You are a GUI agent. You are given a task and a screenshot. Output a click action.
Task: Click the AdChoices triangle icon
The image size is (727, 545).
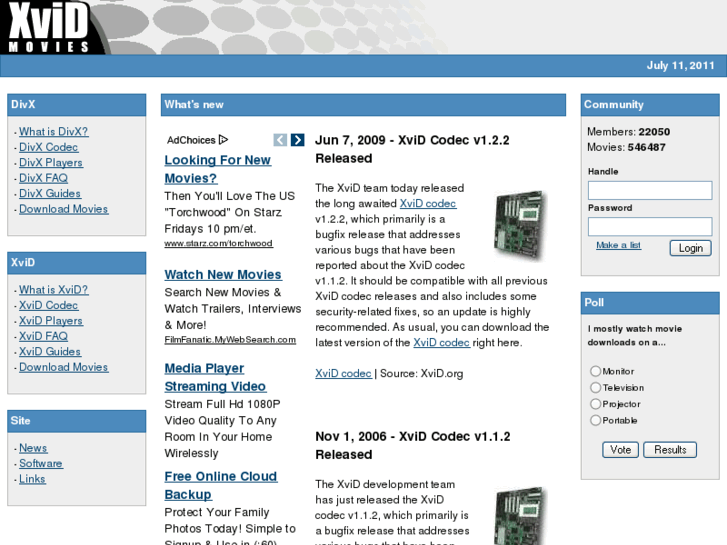point(223,140)
